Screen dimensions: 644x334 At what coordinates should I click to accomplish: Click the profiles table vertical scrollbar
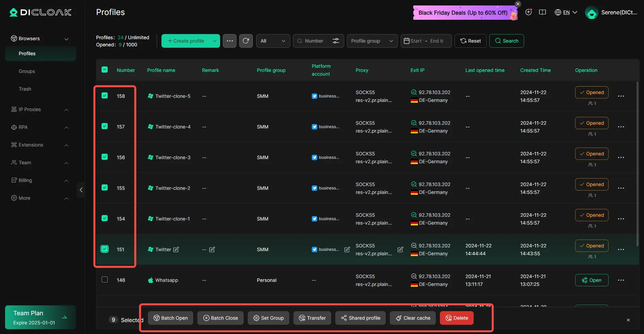(x=637, y=164)
